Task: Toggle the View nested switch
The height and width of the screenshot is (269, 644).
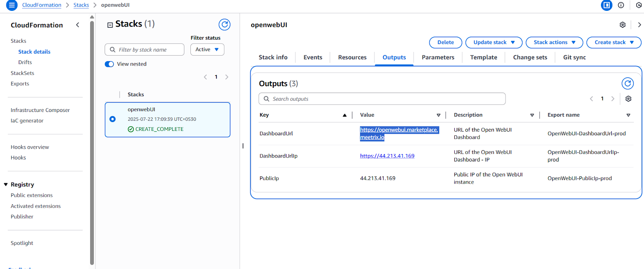Action: coord(109,64)
